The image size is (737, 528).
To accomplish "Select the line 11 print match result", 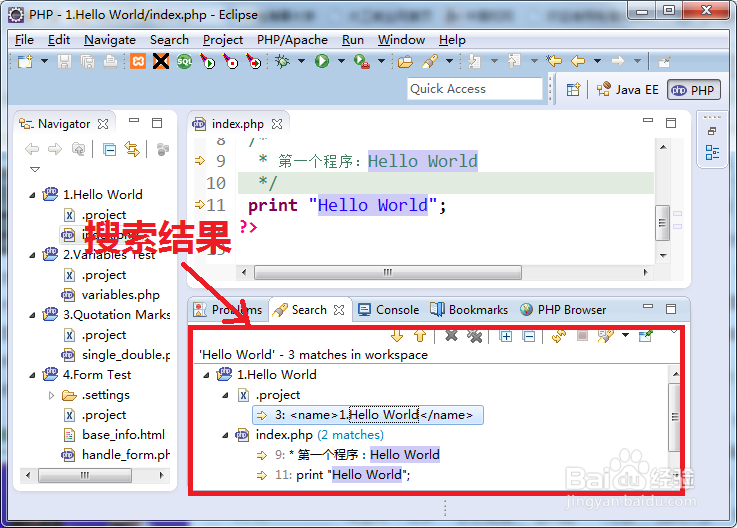I will tap(334, 475).
